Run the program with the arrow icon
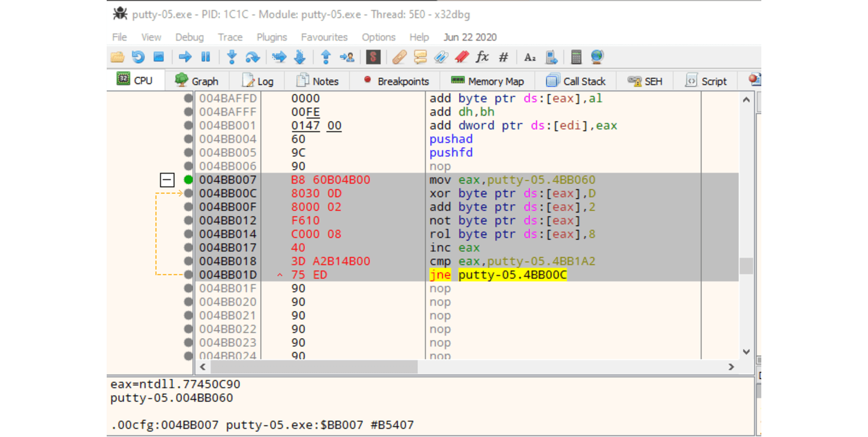Image resolution: width=868 pixels, height=437 pixels. pyautogui.click(x=185, y=57)
